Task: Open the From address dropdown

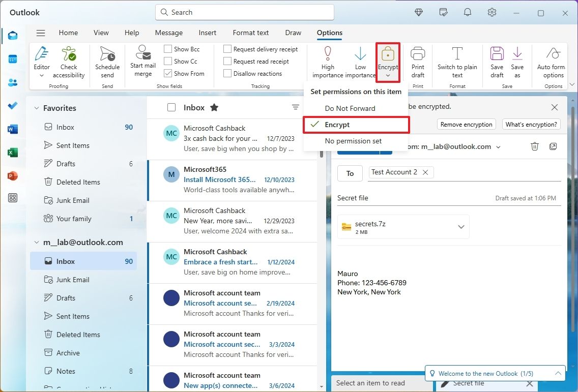Action: (x=498, y=146)
